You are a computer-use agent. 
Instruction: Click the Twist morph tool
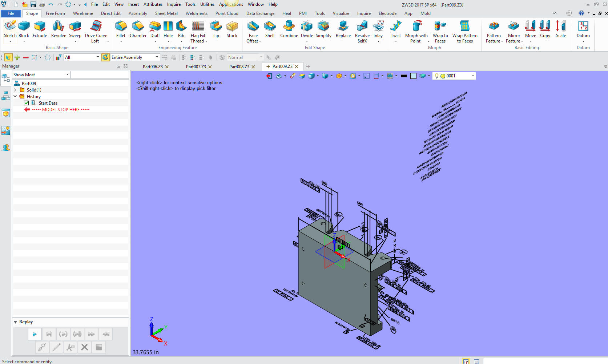click(x=396, y=29)
